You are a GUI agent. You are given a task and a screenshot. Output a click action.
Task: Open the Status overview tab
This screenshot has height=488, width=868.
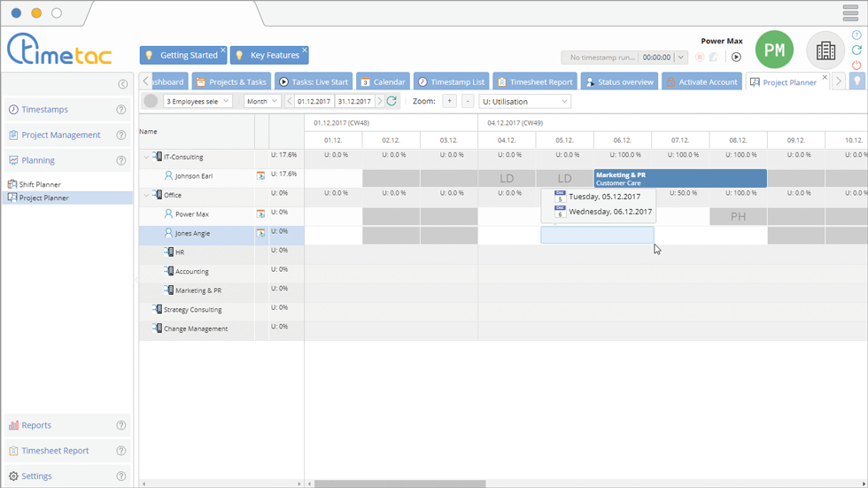(619, 82)
